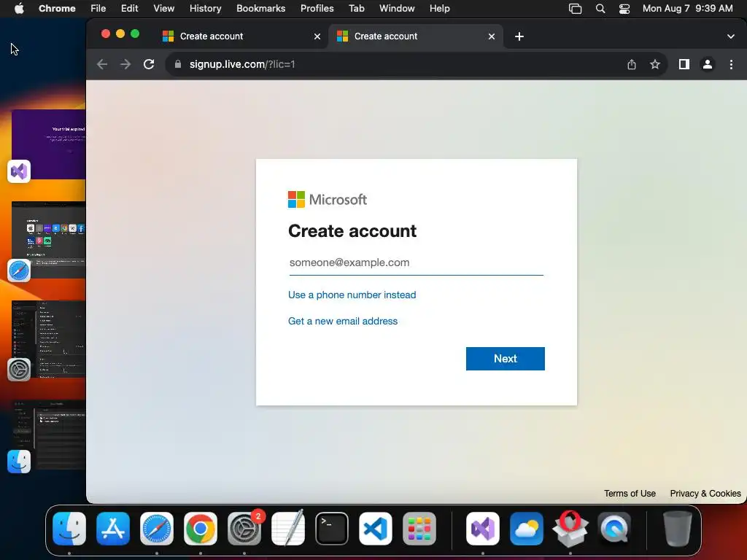Open Spotlight search in the menu bar
This screenshot has height=560, width=747.
click(600, 9)
